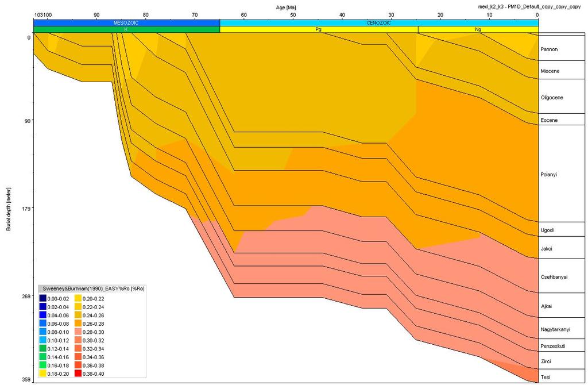Select the Pannon layer label
The height and width of the screenshot is (385, 588).
pyautogui.click(x=549, y=49)
